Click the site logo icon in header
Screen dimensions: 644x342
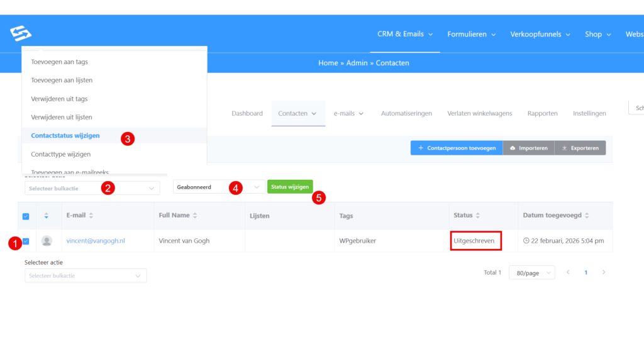[21, 34]
